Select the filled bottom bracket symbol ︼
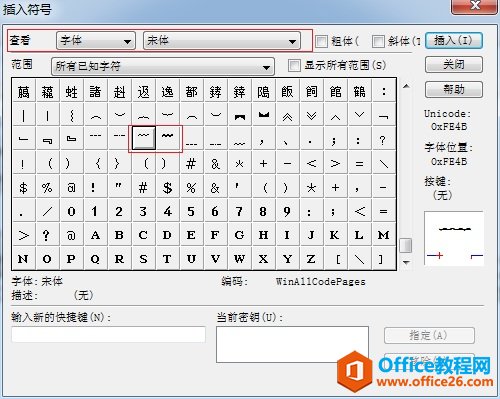 pos(264,114)
